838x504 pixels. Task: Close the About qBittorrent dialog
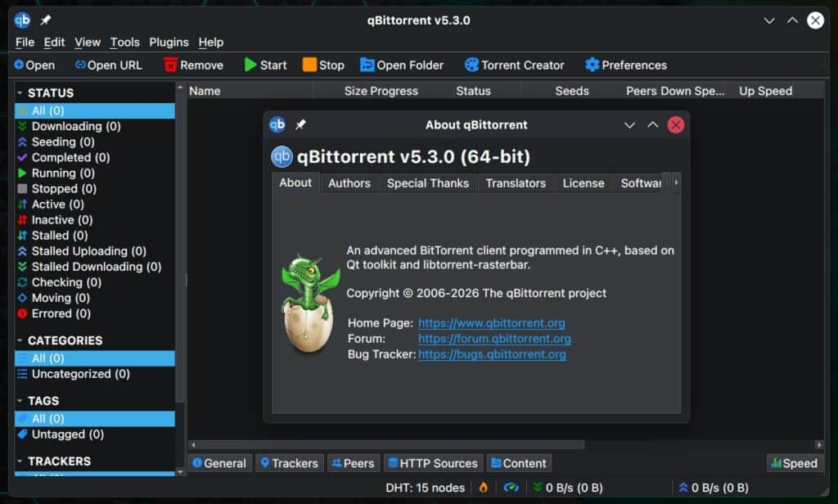[675, 124]
